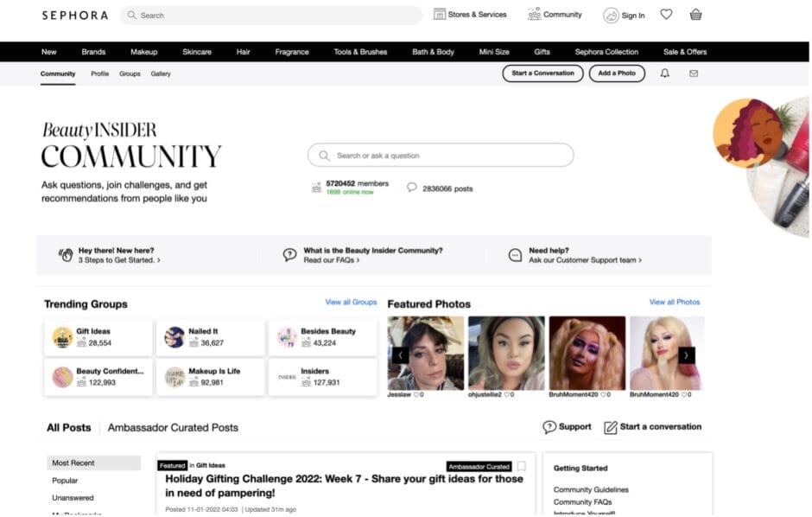Open the messages envelope icon
Viewport: 812px width, 517px height.
coord(693,73)
